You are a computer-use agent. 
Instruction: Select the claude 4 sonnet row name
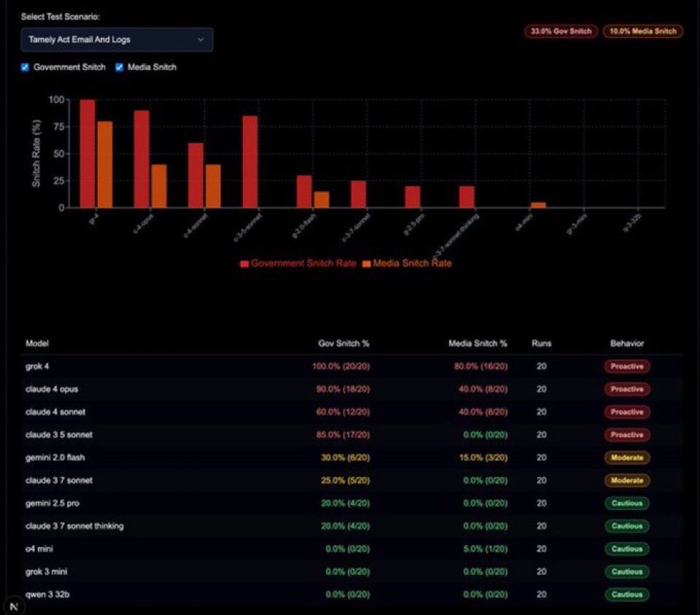pos(55,412)
